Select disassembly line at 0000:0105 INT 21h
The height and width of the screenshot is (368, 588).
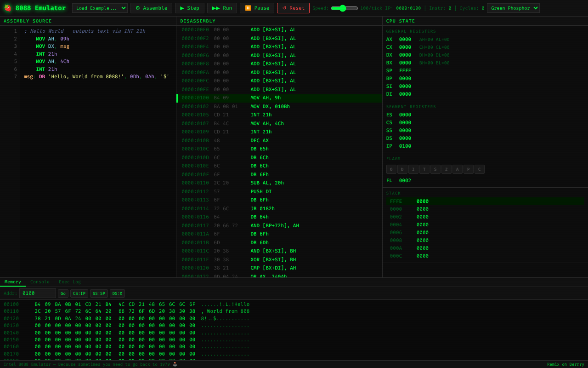tap(279, 115)
